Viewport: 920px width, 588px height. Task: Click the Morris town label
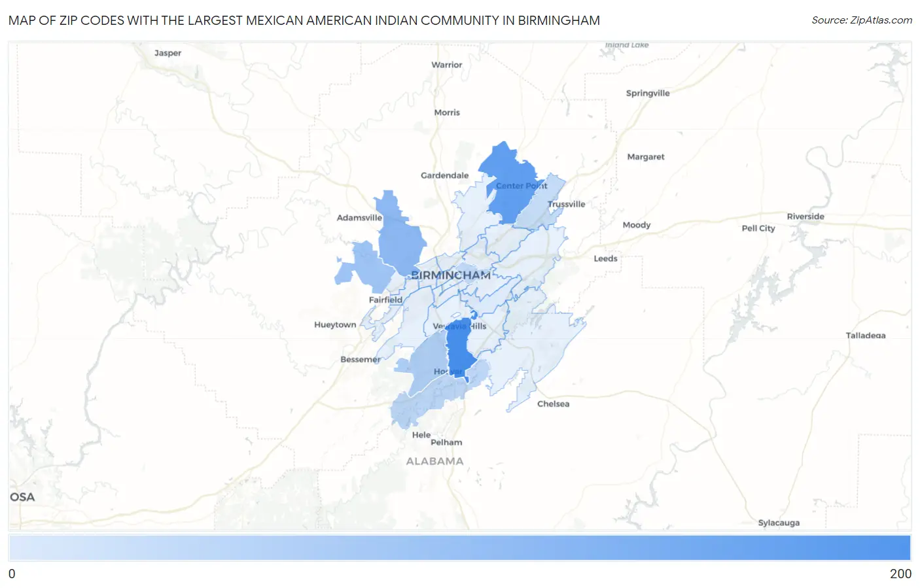point(447,112)
